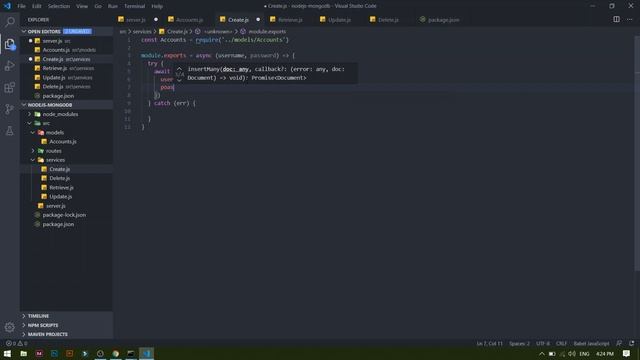640x360 pixels.
Task: Click the VS Code logo in title bar
Action: pos(7,6)
